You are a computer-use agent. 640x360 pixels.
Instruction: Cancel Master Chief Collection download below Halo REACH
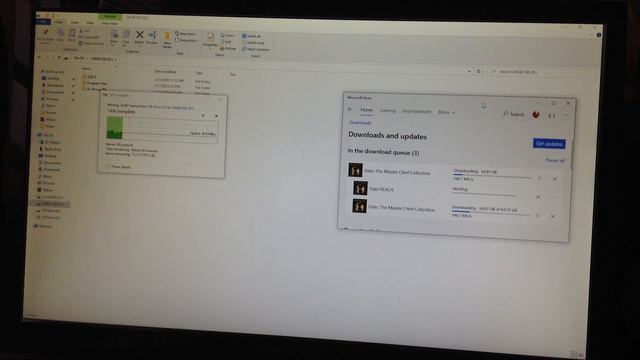pos(553,216)
